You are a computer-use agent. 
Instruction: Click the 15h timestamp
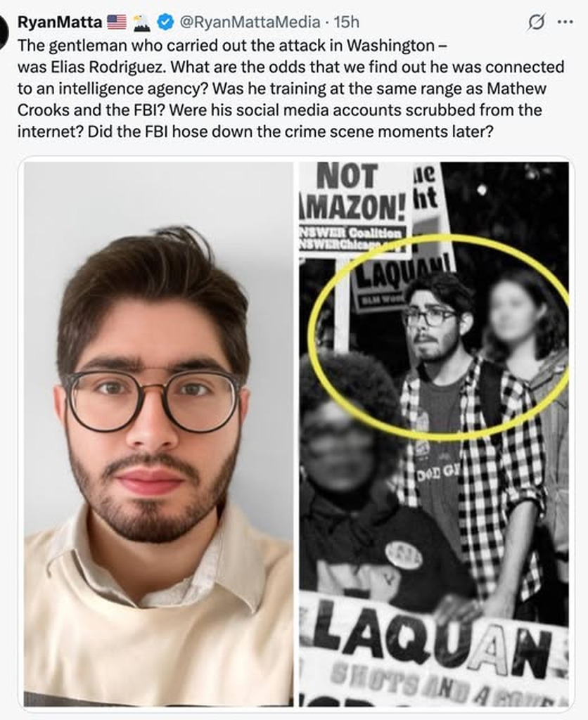(346, 22)
